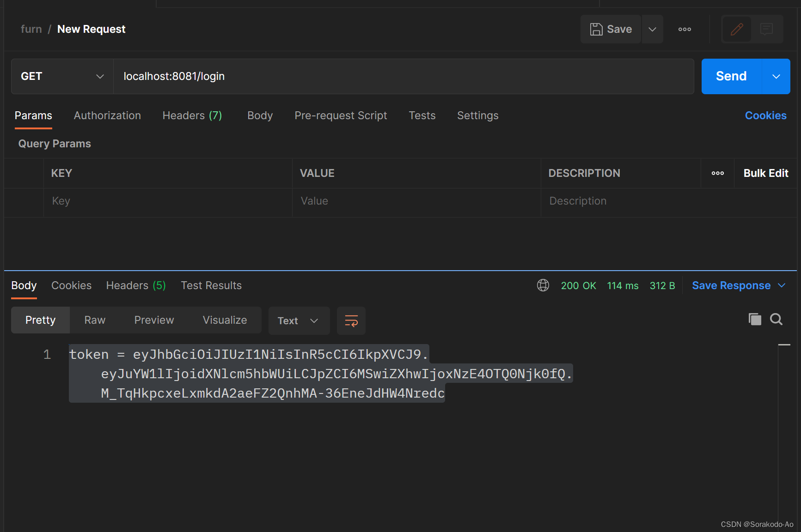Switch response view to Raw
Screen dimensions: 801x532
[94, 320]
